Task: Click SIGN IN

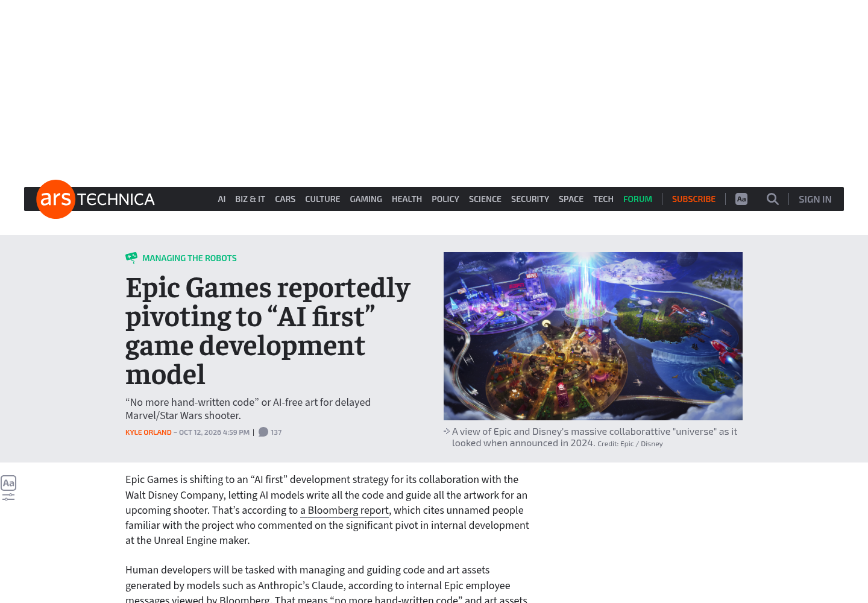Action: [x=815, y=199]
